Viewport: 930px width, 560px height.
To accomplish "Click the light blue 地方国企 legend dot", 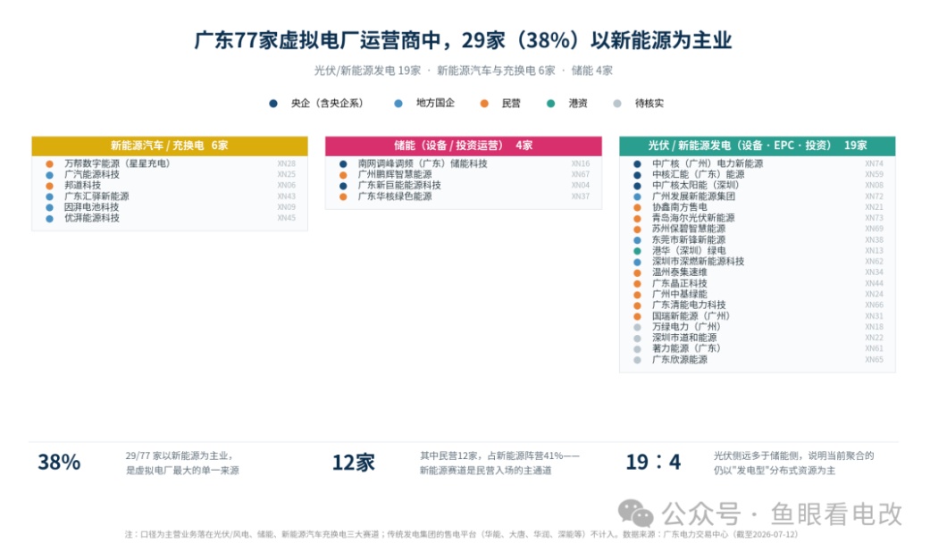I will tap(398, 104).
